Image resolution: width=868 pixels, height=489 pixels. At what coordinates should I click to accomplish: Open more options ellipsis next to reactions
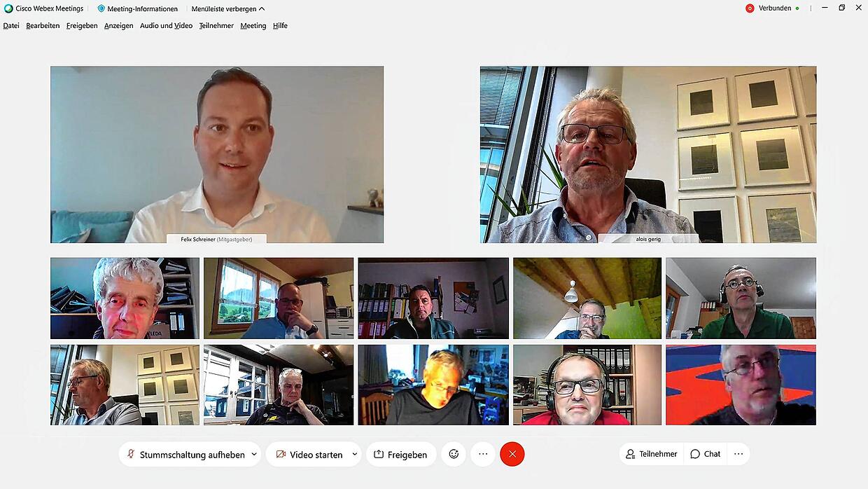point(483,454)
